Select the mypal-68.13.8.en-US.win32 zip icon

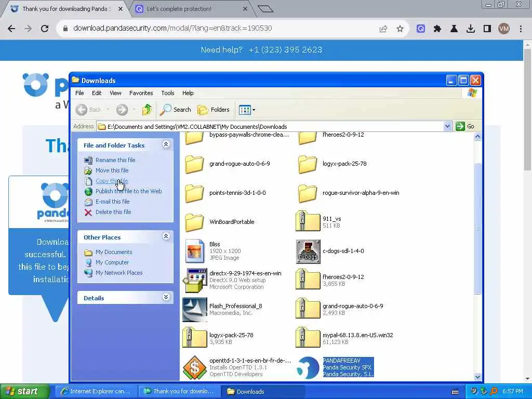point(308,337)
